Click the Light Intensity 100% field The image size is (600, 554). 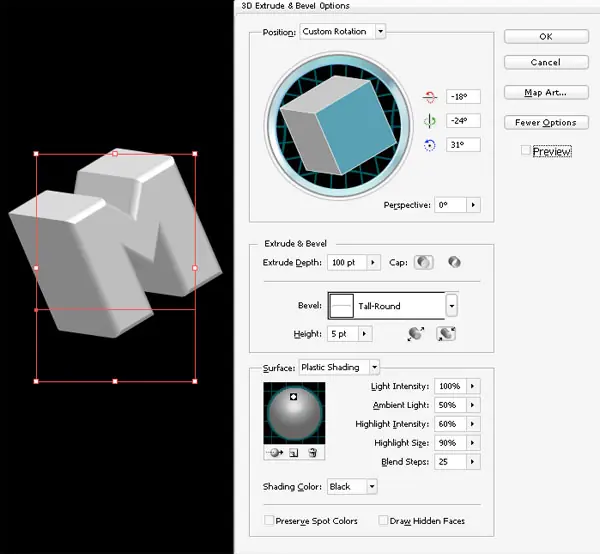(450, 386)
